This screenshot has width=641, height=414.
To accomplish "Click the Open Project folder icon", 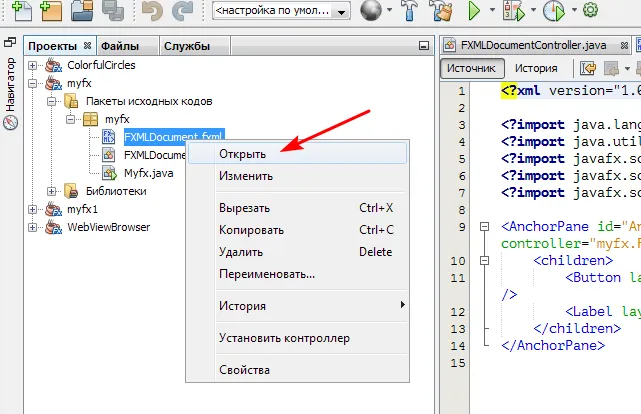I will point(82,11).
